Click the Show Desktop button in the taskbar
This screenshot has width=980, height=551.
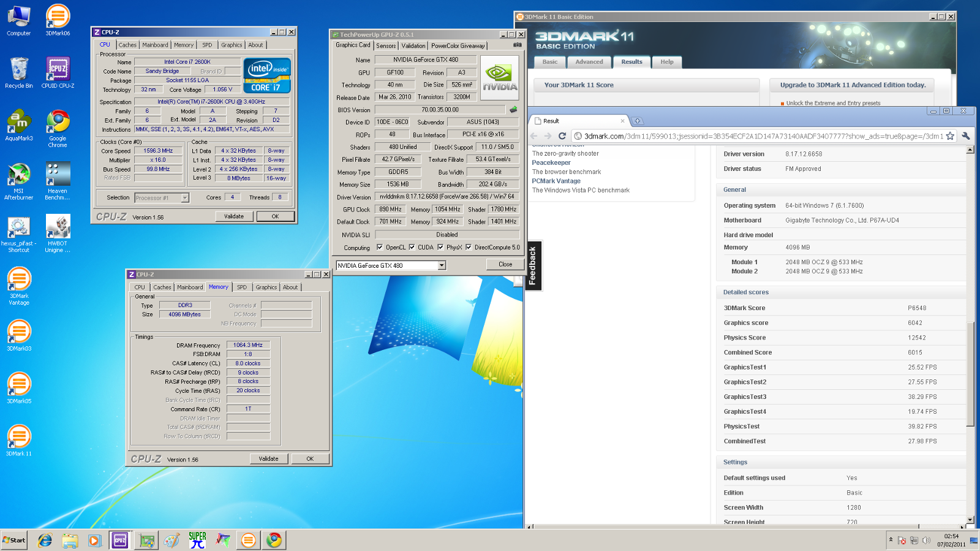pos(974,540)
